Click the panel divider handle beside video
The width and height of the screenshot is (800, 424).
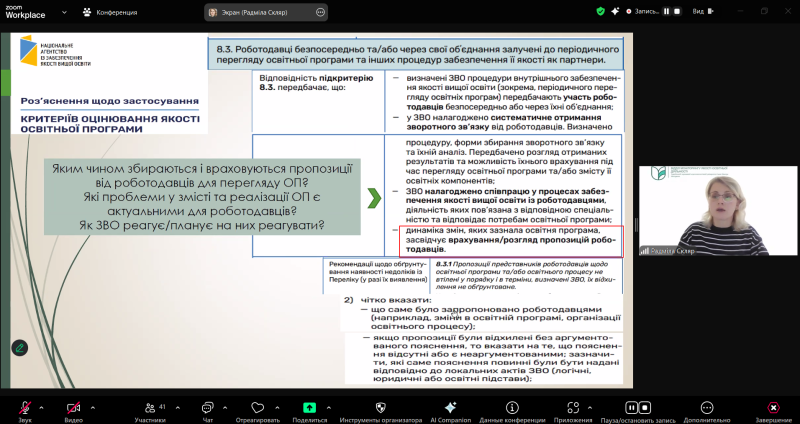636,225
